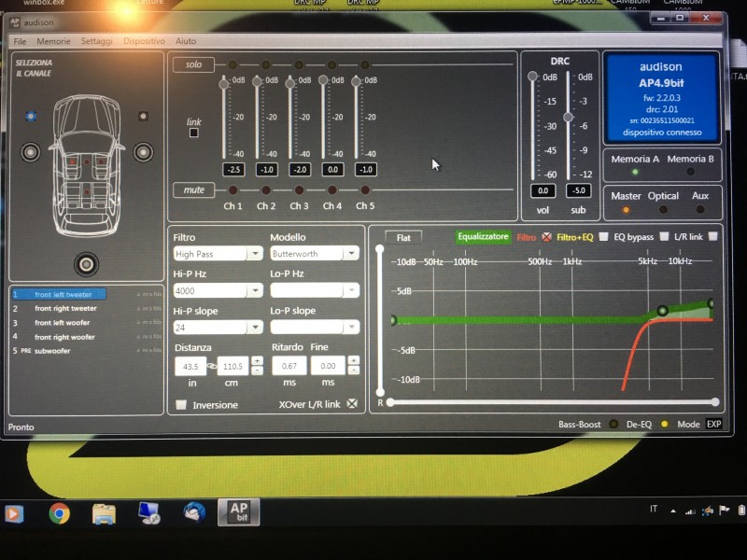Select the subwoofer speaker below the car

click(86, 264)
